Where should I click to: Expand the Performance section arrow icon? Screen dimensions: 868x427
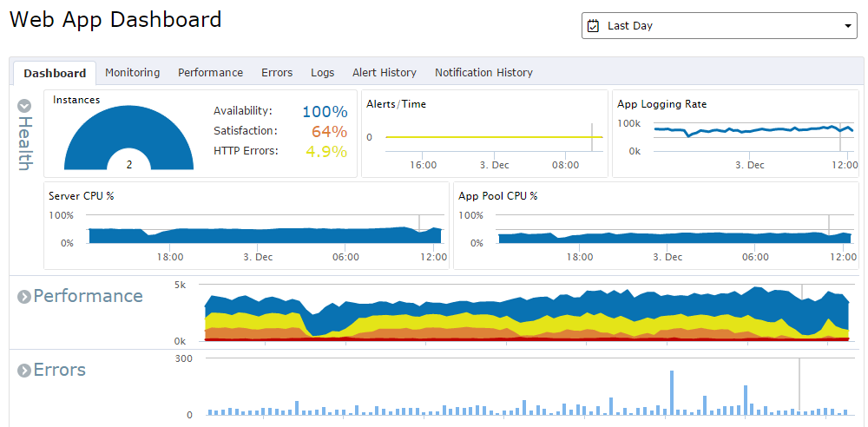click(23, 298)
